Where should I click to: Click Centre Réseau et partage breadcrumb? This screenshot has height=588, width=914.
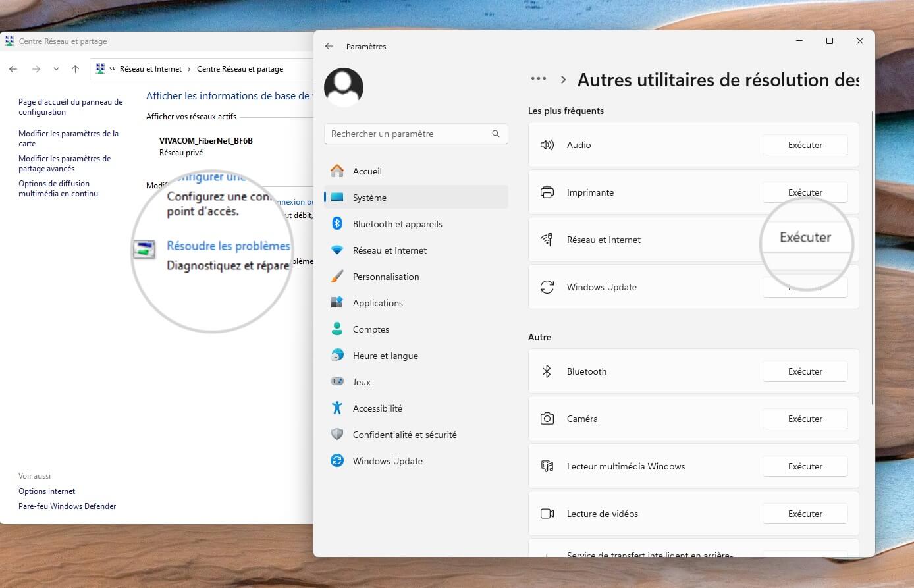click(240, 69)
